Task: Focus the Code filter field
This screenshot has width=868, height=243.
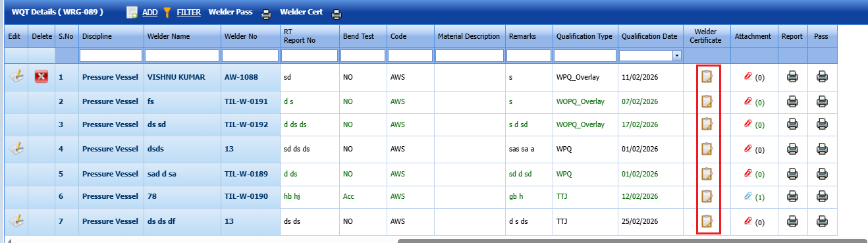Action: click(410, 56)
